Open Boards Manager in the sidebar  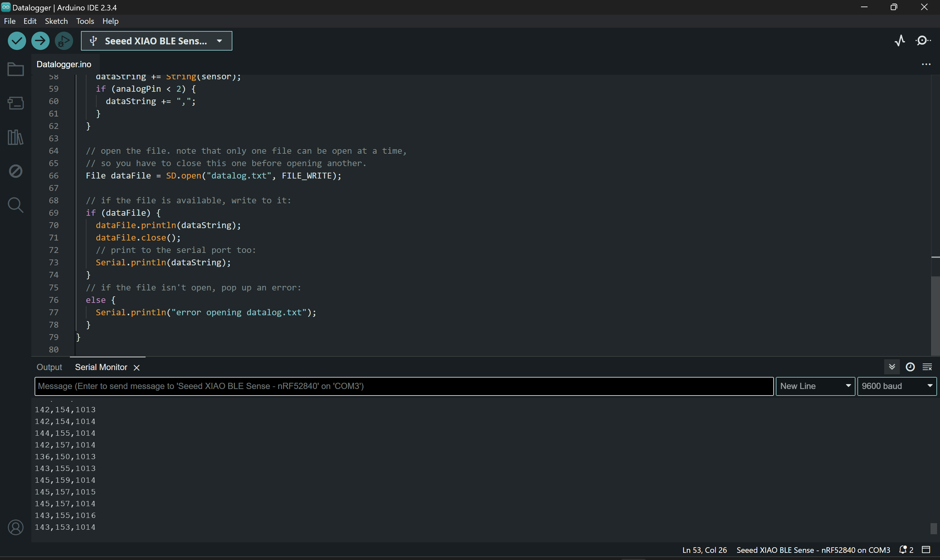click(x=15, y=103)
